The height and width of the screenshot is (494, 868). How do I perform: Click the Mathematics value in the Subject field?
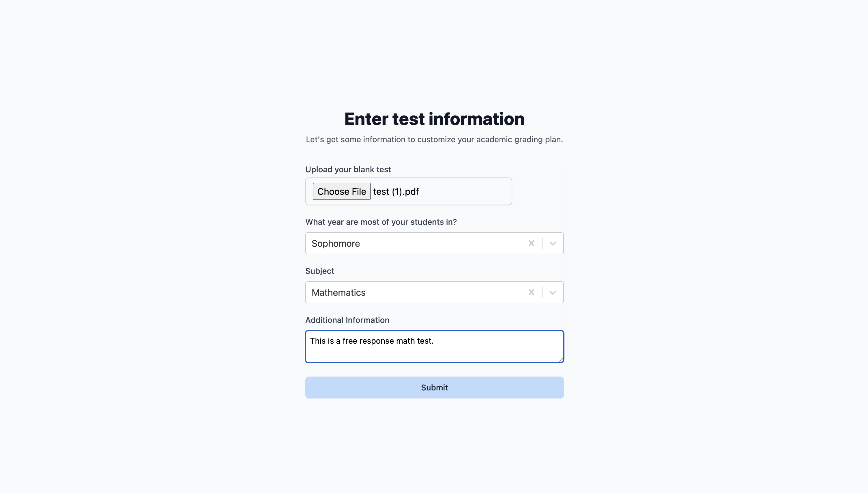(x=338, y=293)
